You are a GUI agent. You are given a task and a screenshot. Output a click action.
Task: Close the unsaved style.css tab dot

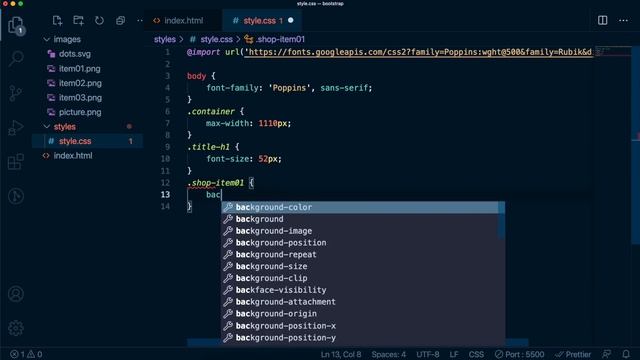(x=291, y=20)
